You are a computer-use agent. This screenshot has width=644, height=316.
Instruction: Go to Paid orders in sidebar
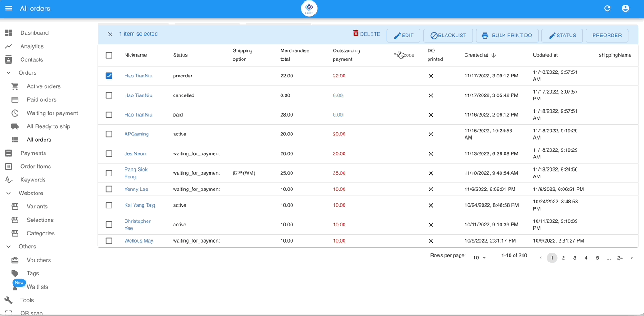pos(41,99)
